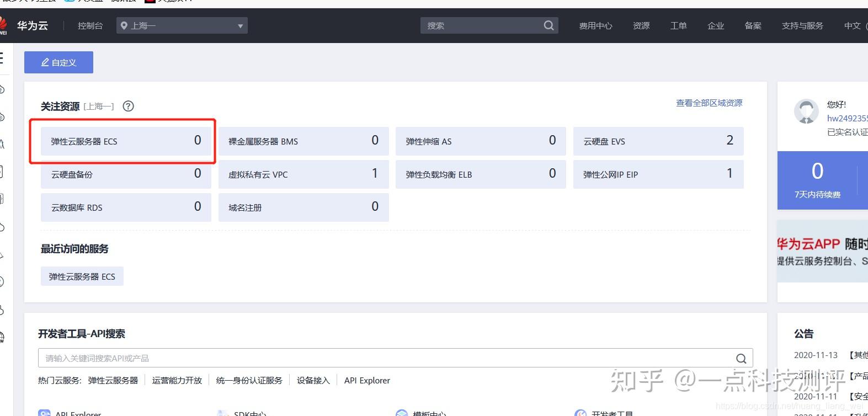
Task: Open the 华为云APP promotional banner
Action: [822, 251]
